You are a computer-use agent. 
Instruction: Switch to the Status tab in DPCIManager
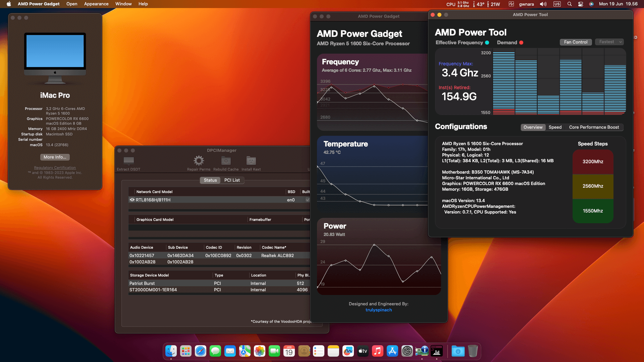tap(210, 180)
